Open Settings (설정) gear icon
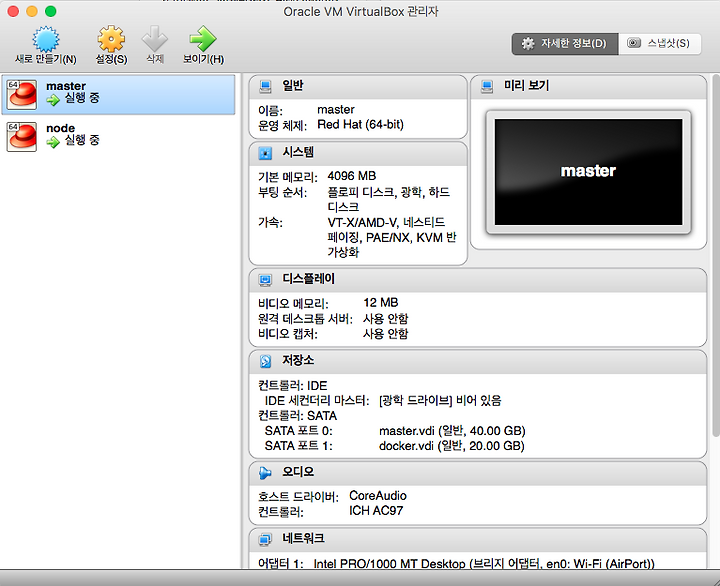720x586 pixels. pyautogui.click(x=111, y=39)
